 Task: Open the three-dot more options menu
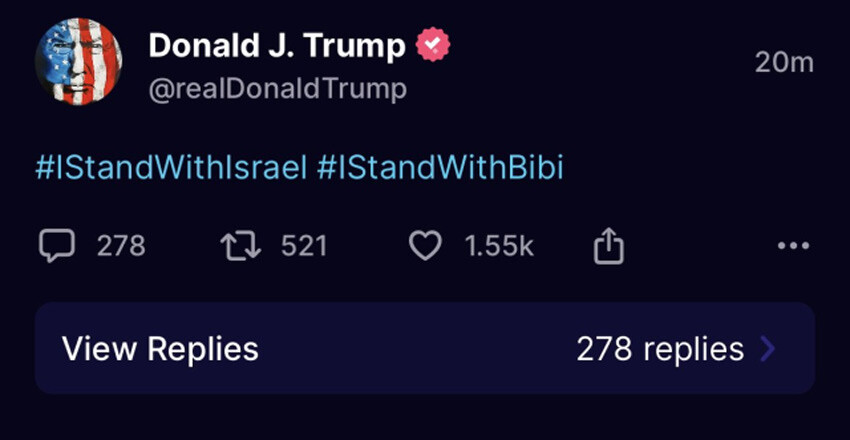point(793,246)
